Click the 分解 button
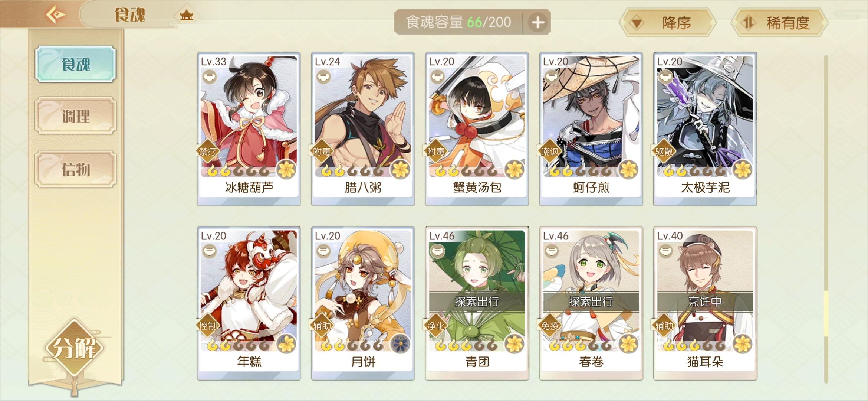The image size is (868, 401). pos(75,348)
